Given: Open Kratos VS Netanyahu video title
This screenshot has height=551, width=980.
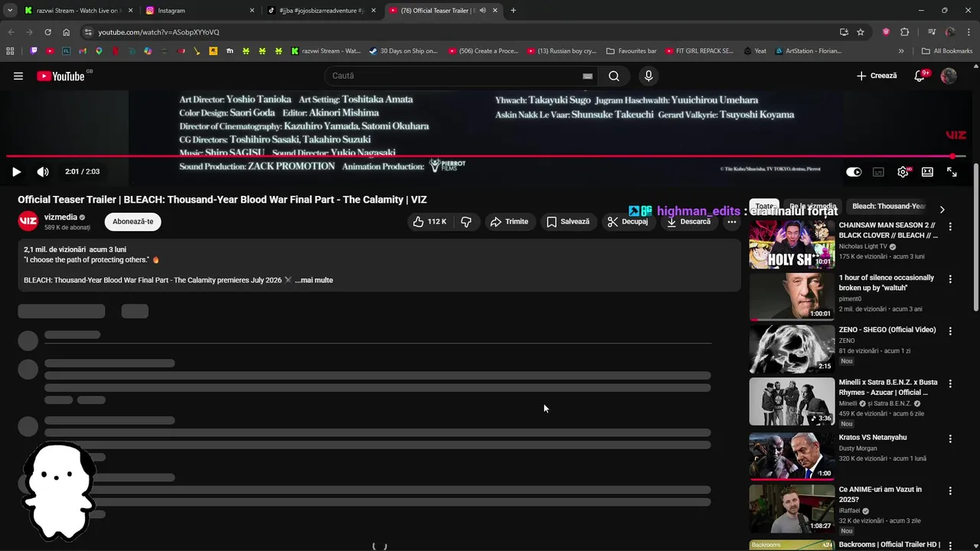Looking at the screenshot, I should click(x=873, y=438).
